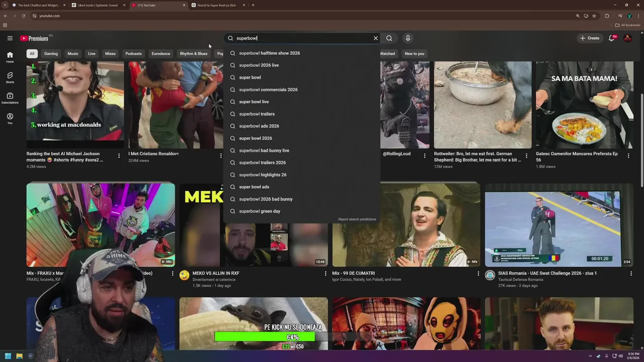Select the Live filter chip

pyautogui.click(x=92, y=53)
